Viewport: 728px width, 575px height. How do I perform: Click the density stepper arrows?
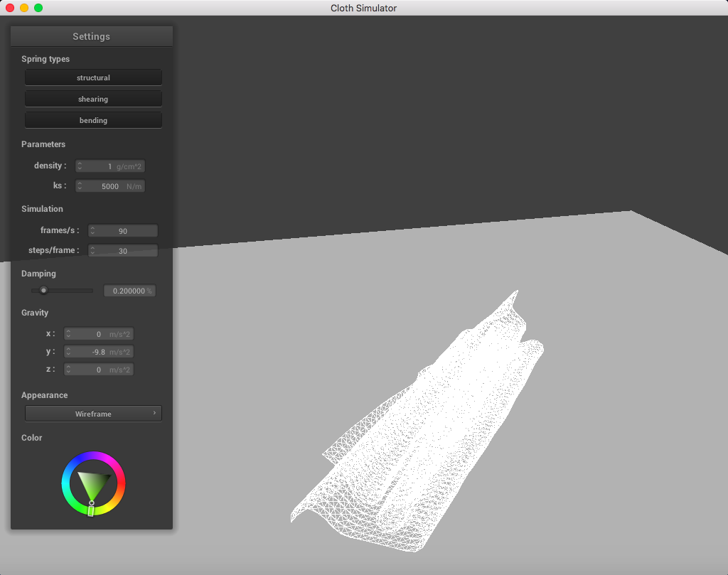click(x=80, y=166)
